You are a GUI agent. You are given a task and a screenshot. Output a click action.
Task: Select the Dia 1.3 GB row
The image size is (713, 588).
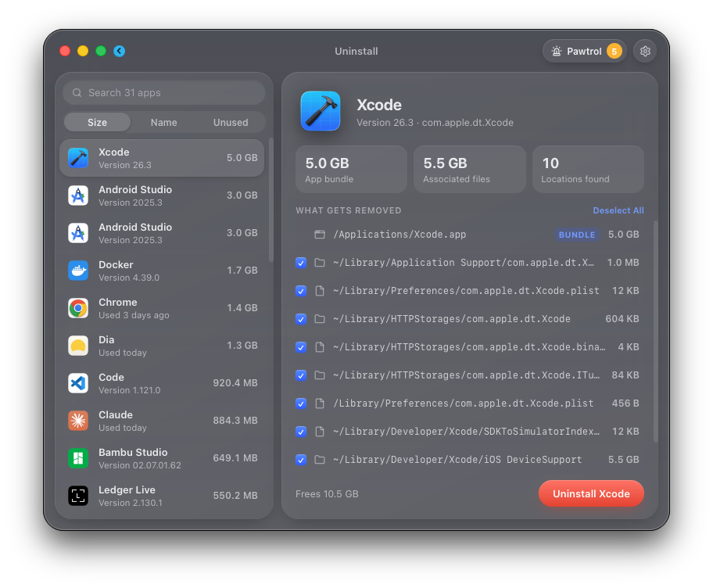pyautogui.click(x=162, y=346)
